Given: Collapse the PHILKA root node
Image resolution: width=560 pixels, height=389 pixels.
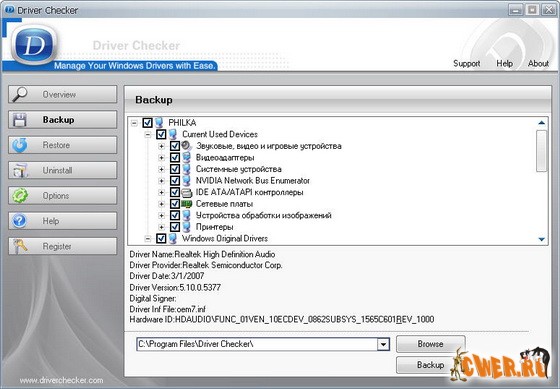Looking at the screenshot, I should tap(134, 123).
